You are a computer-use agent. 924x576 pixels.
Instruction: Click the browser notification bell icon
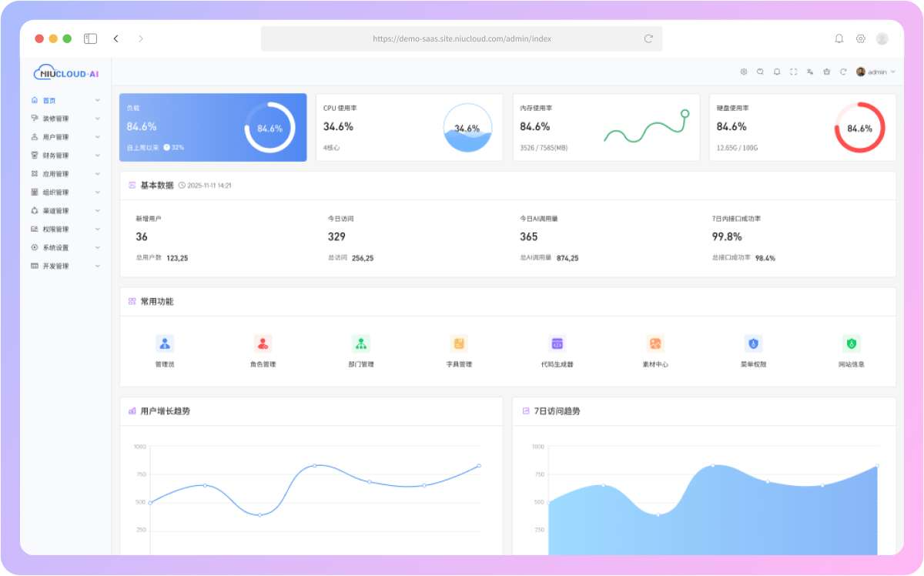(x=839, y=39)
